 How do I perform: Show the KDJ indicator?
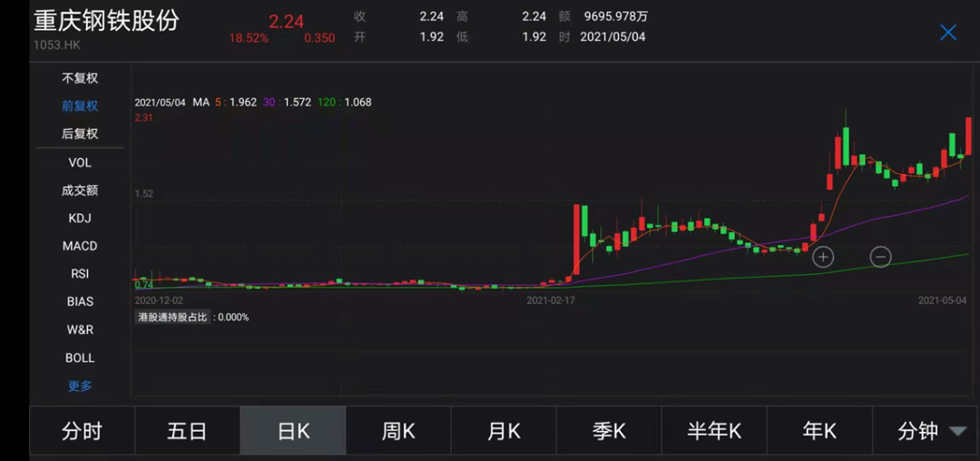point(80,218)
